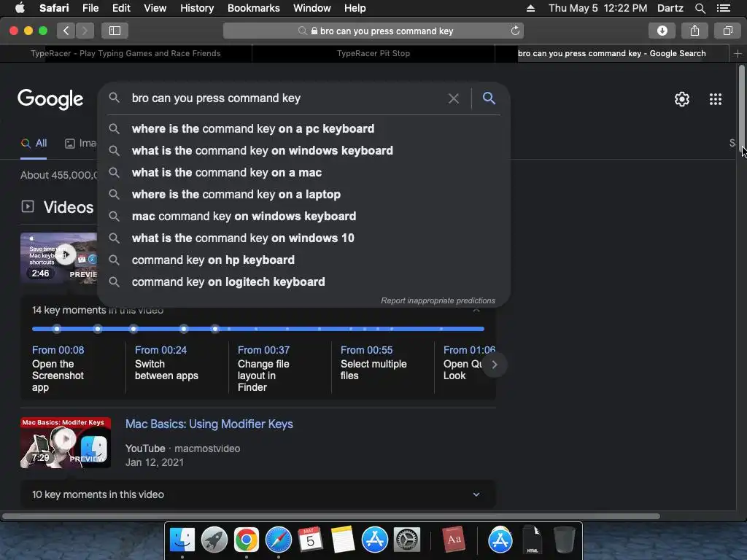Open Google settings gear icon

(x=682, y=99)
